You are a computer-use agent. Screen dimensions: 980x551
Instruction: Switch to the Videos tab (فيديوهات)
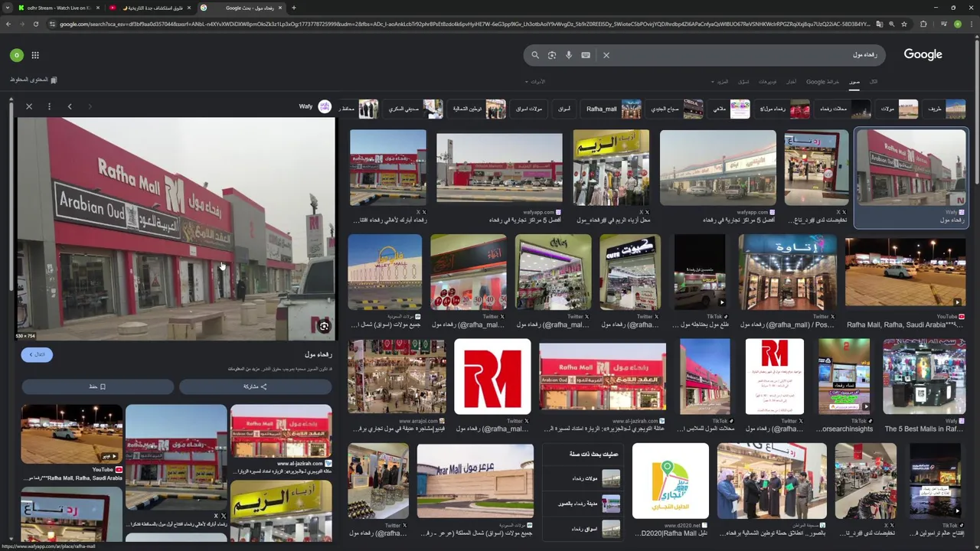pyautogui.click(x=767, y=82)
